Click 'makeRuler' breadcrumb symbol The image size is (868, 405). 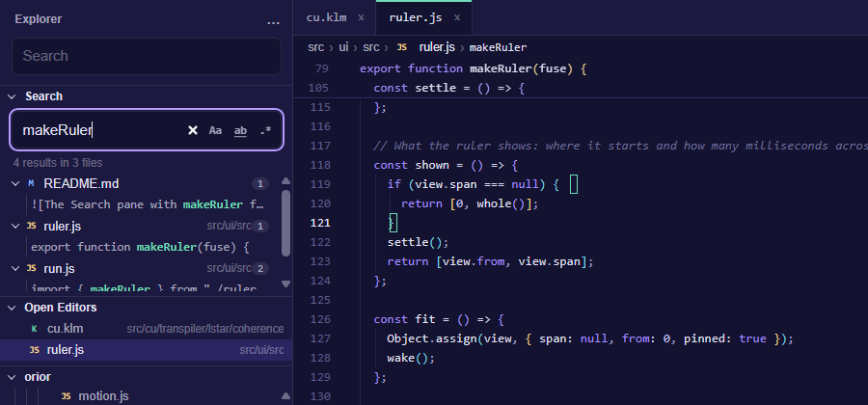coord(499,47)
